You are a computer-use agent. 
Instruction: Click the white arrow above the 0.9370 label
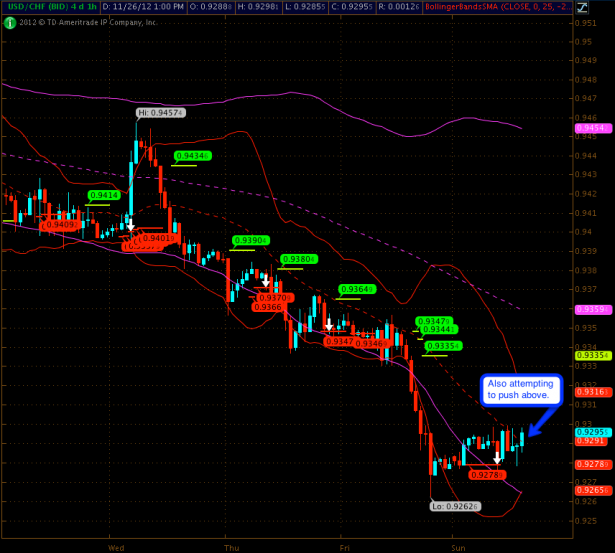click(x=265, y=282)
